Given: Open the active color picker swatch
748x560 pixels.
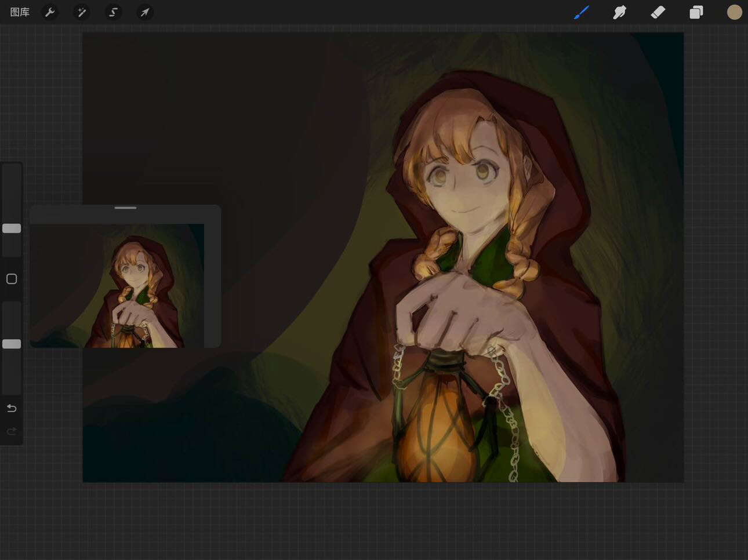Looking at the screenshot, I should coord(735,12).
